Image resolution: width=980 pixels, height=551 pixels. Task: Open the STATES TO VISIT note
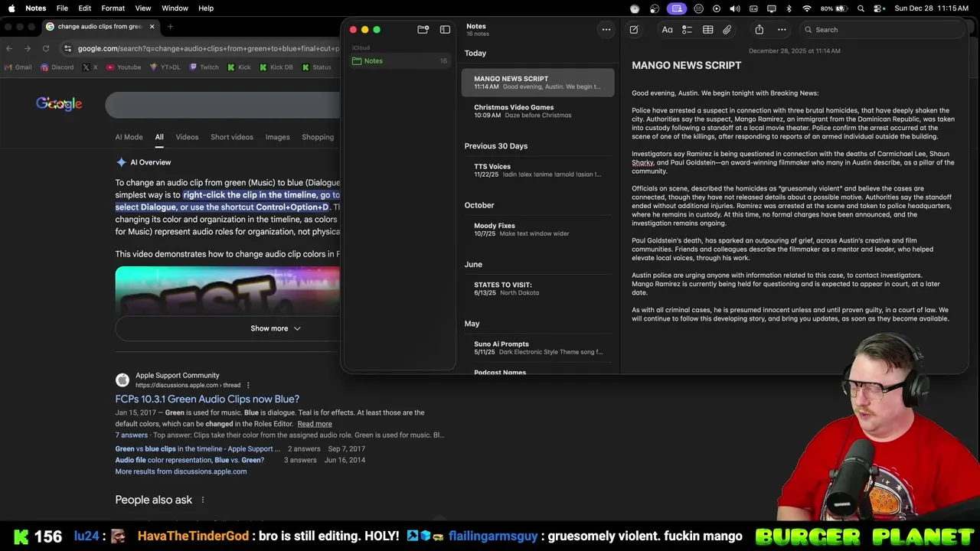pos(537,289)
